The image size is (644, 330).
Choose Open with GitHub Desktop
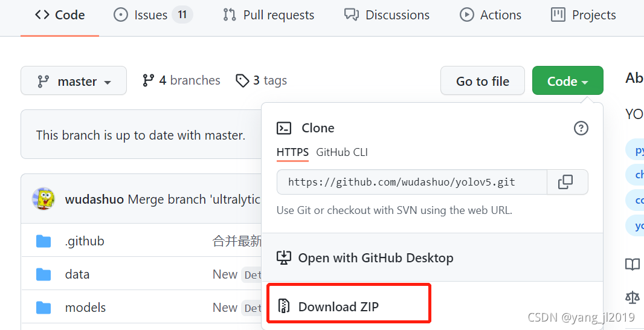[x=432, y=257]
